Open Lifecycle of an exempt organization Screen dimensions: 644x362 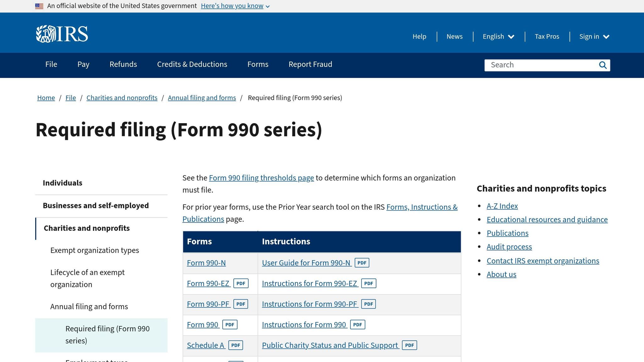pyautogui.click(x=87, y=278)
